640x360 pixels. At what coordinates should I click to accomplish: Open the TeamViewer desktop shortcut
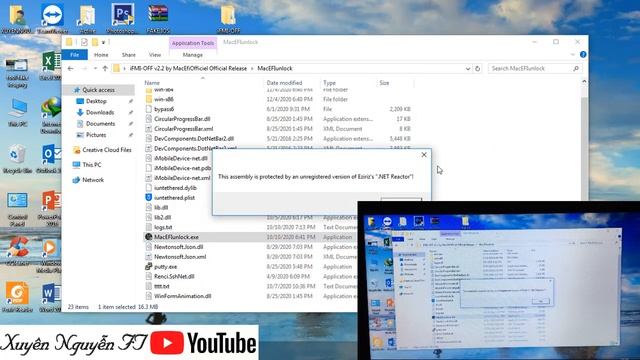(x=52, y=18)
